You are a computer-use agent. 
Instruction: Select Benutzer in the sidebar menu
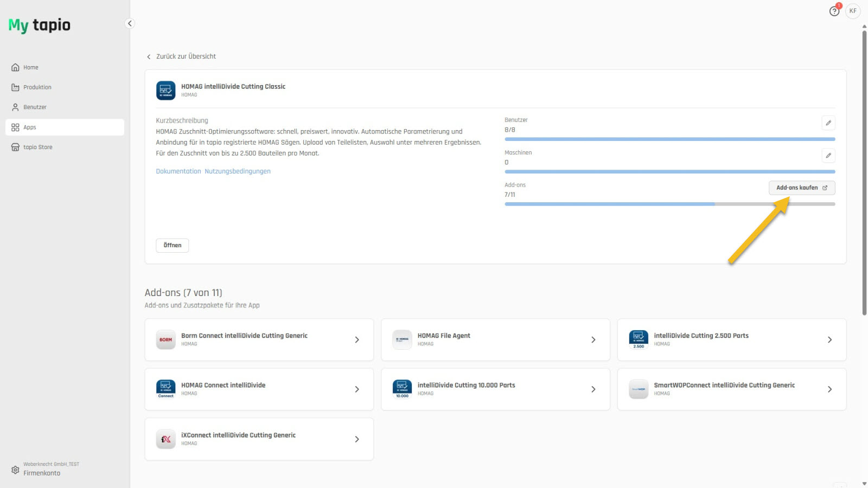(35, 107)
